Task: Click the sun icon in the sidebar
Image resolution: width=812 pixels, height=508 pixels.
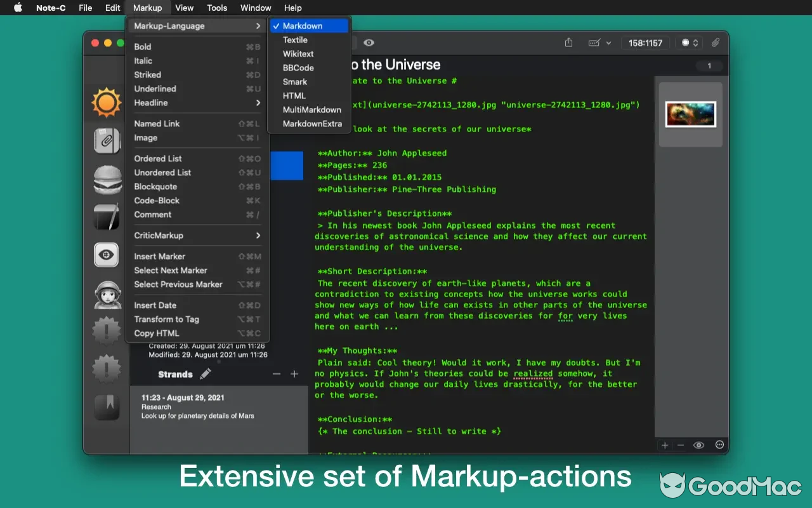Action: point(106,102)
